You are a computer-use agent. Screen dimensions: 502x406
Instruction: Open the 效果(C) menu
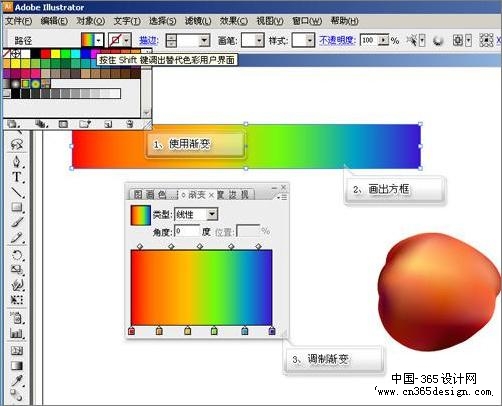point(234,21)
